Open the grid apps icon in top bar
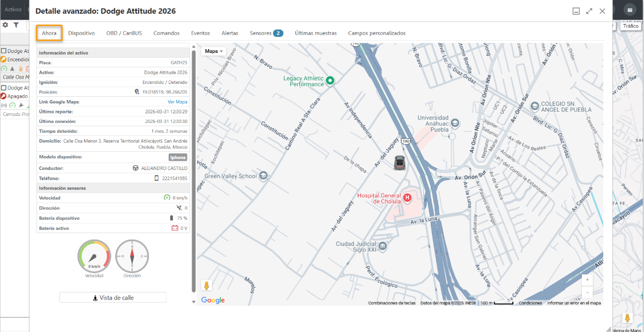The image size is (644, 332). 630,10
